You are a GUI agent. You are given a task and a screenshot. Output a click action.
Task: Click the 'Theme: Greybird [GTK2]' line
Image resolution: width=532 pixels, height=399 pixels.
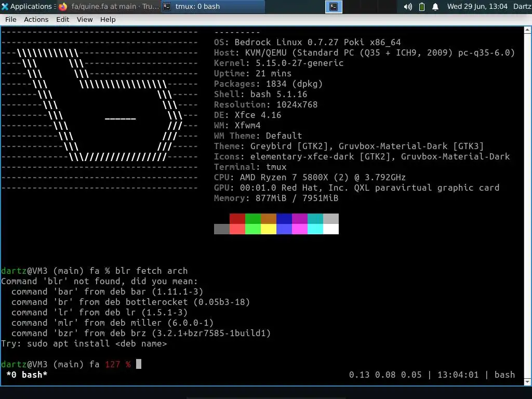349,146
